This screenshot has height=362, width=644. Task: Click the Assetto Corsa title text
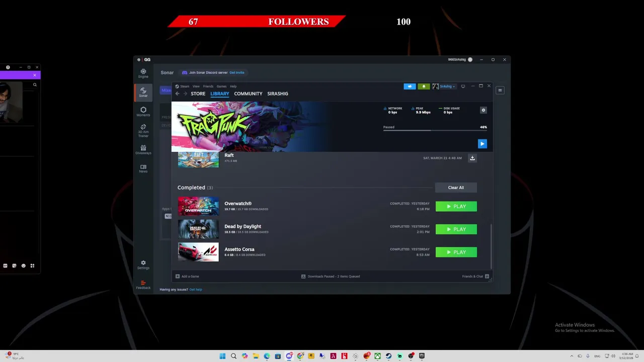[x=239, y=249]
